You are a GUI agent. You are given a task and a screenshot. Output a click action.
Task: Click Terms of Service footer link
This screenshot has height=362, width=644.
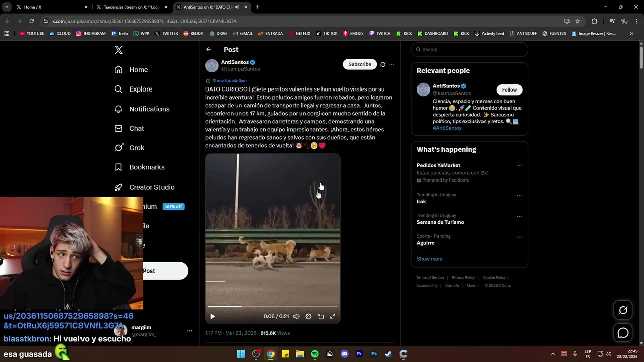[x=430, y=277]
